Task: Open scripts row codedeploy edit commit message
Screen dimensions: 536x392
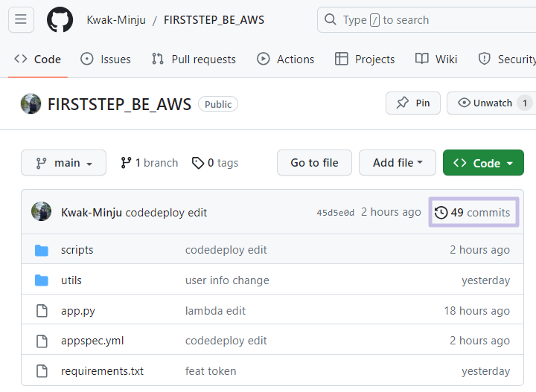Action: pos(226,250)
